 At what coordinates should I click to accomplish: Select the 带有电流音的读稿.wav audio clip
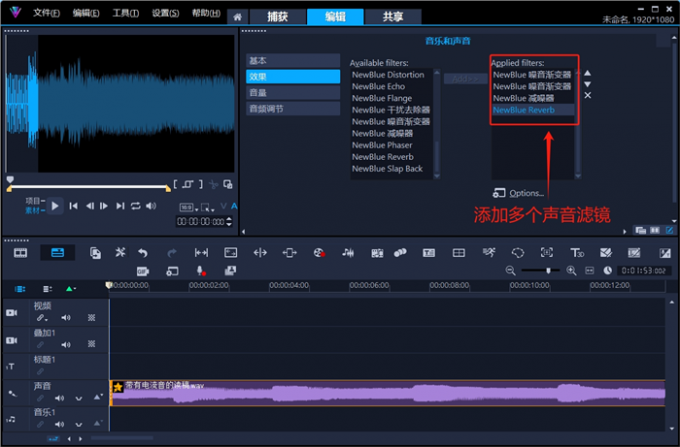click(387, 393)
